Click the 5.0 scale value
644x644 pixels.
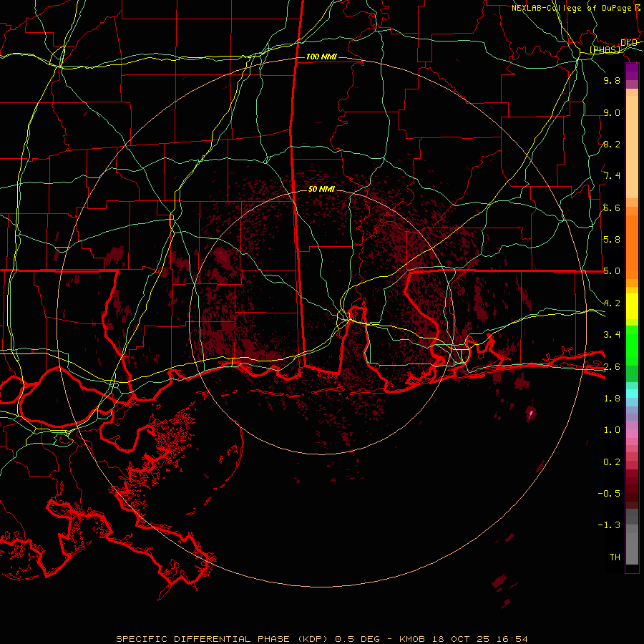[612, 271]
